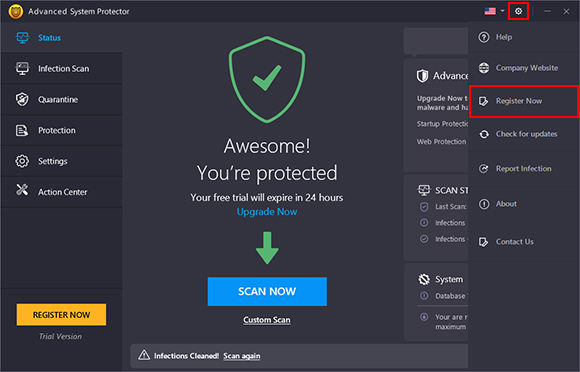580x372 pixels.
Task: Click the Advanced System Protector logo
Action: pos(15,11)
